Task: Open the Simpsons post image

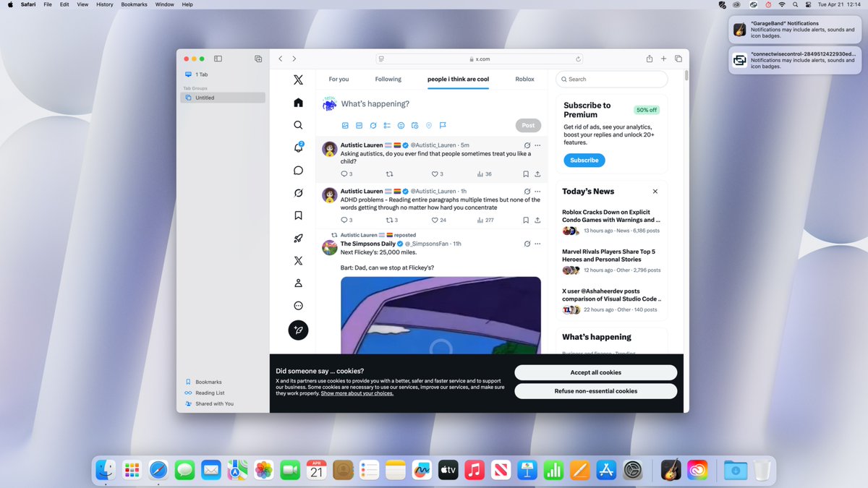Action: click(441, 315)
